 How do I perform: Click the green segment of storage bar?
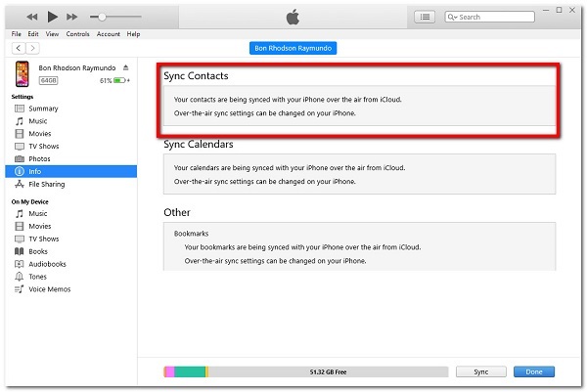[190, 371]
